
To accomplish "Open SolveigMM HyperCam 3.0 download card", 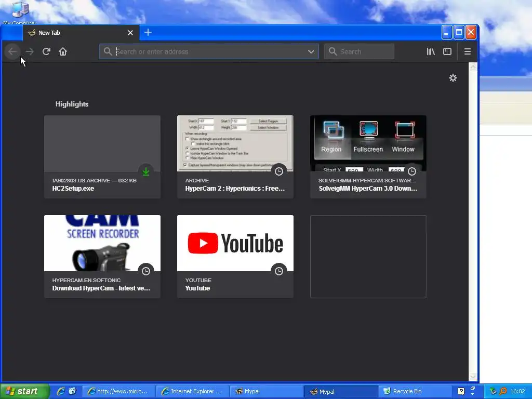I will click(x=368, y=157).
